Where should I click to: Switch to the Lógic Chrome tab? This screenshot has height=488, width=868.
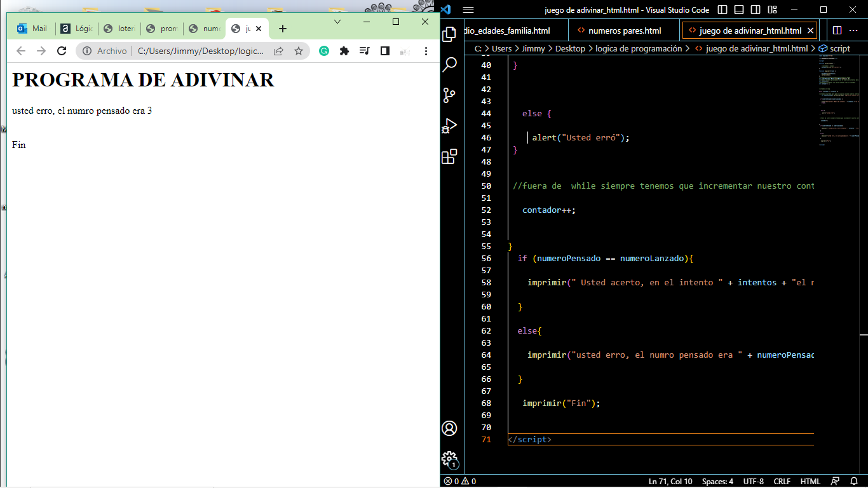pyautogui.click(x=77, y=29)
